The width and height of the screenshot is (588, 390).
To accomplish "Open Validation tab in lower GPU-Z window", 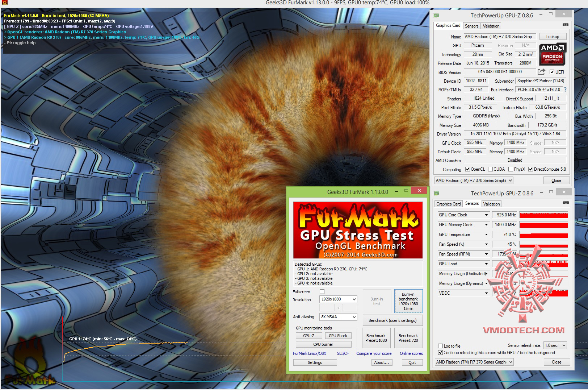I will pos(491,204).
